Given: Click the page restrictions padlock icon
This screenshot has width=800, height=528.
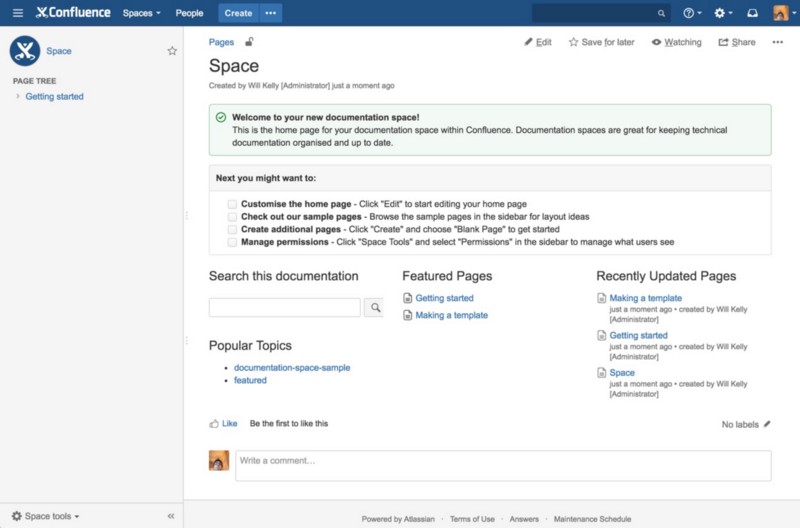Looking at the screenshot, I should click(x=249, y=42).
